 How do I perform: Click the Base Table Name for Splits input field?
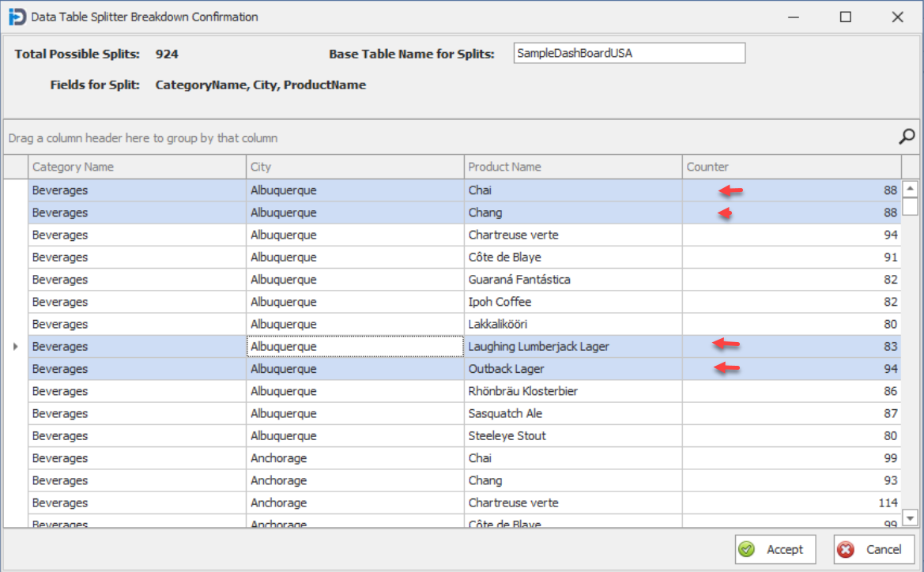[x=629, y=53]
